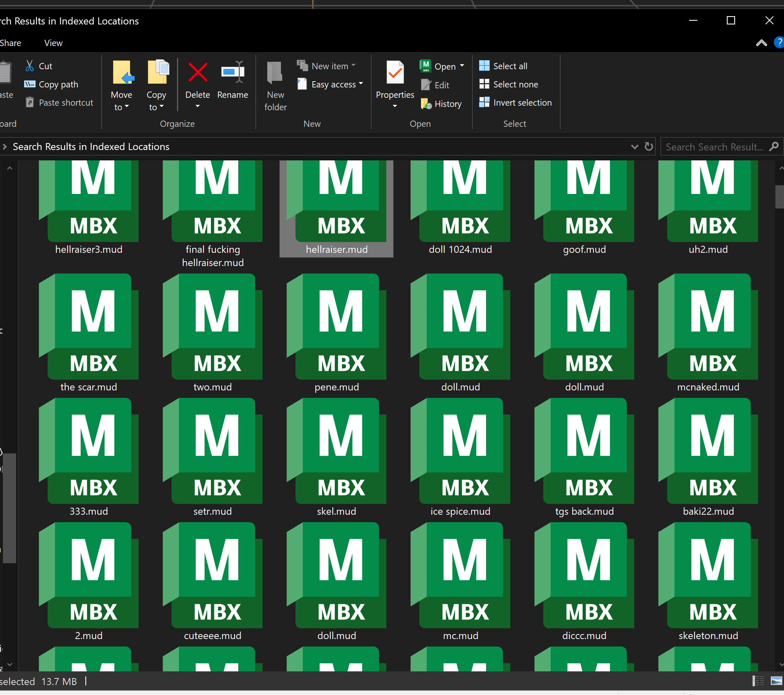Open the Move to dropdown arrow
The width and height of the screenshot is (784, 695).
tap(127, 107)
